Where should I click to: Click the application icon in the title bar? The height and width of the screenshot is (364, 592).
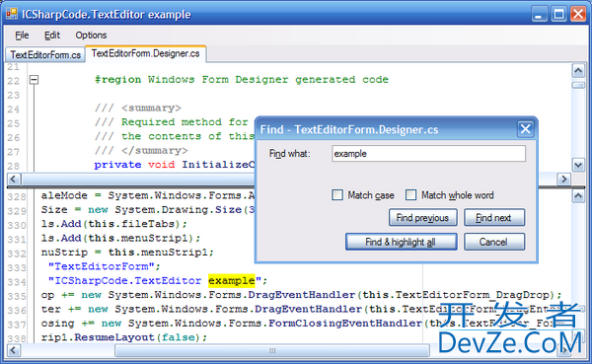(11, 14)
